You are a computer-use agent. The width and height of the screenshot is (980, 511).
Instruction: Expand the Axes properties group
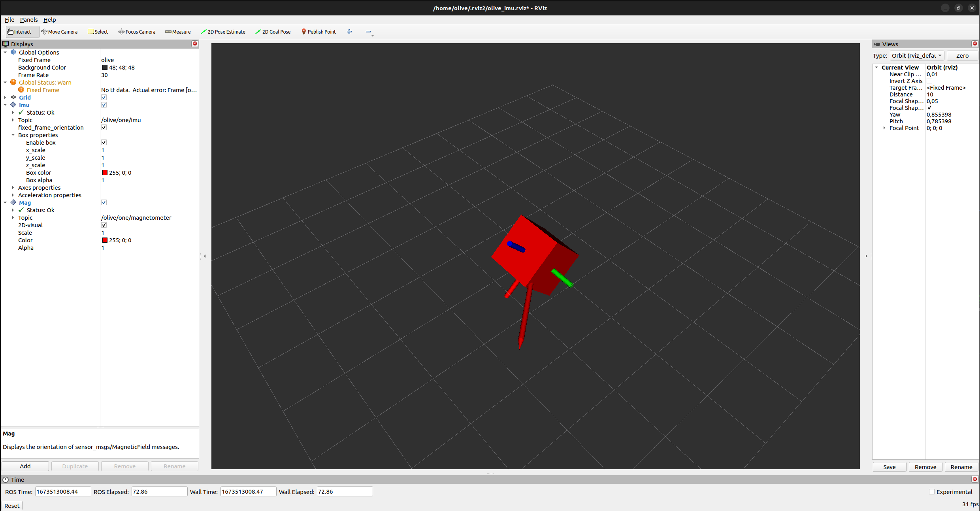[13, 188]
